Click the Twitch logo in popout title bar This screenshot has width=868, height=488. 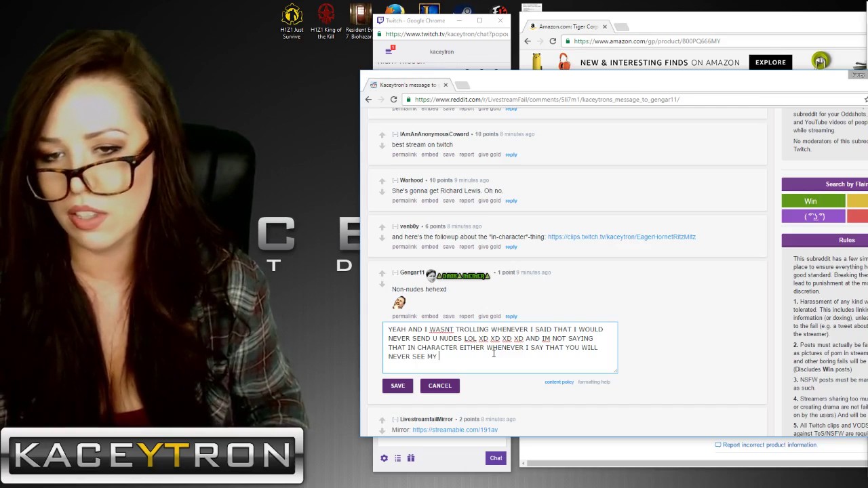pos(380,20)
